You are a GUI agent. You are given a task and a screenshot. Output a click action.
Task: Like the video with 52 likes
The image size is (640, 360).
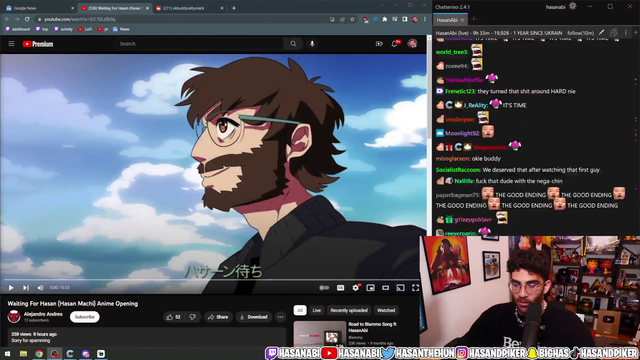174,317
